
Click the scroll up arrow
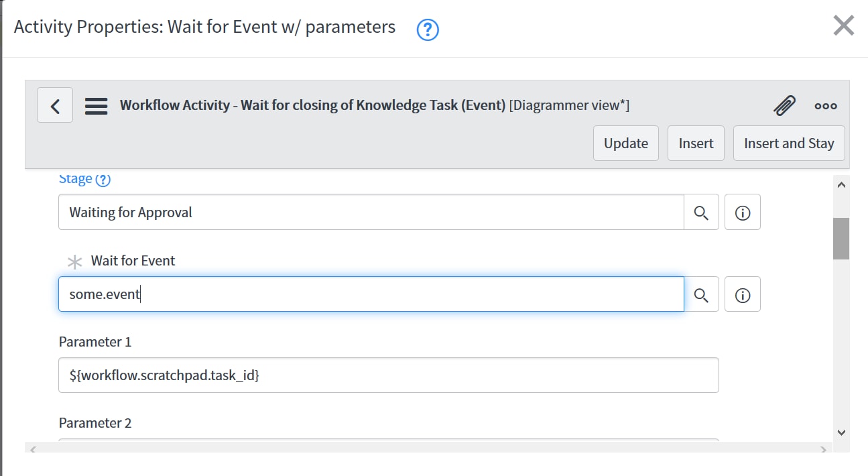(842, 185)
